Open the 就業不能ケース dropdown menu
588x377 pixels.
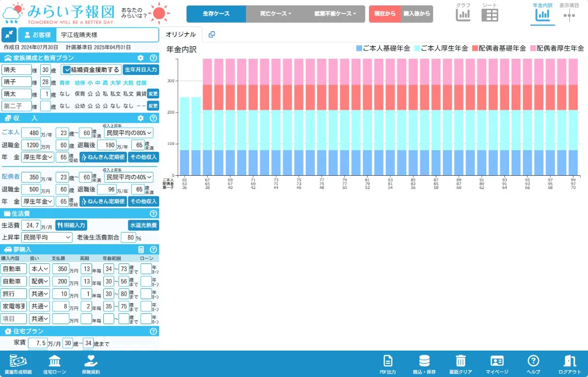(335, 14)
